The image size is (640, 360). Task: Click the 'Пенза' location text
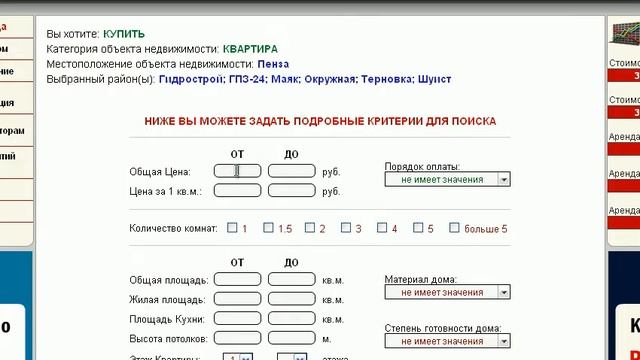coord(273,64)
